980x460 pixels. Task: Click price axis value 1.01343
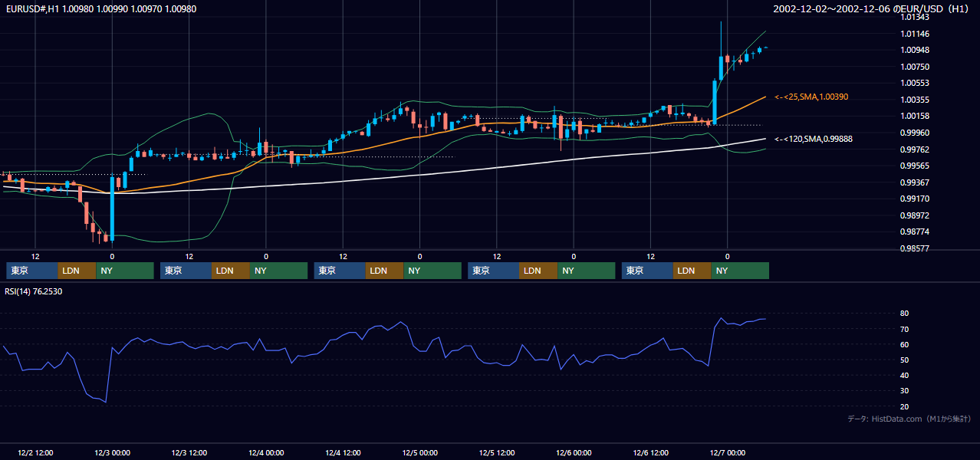pos(914,18)
